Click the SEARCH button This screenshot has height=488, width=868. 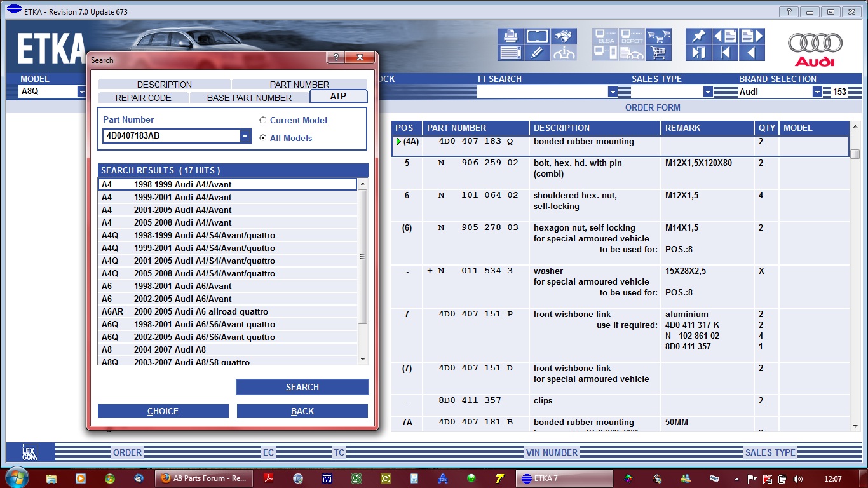coord(302,387)
